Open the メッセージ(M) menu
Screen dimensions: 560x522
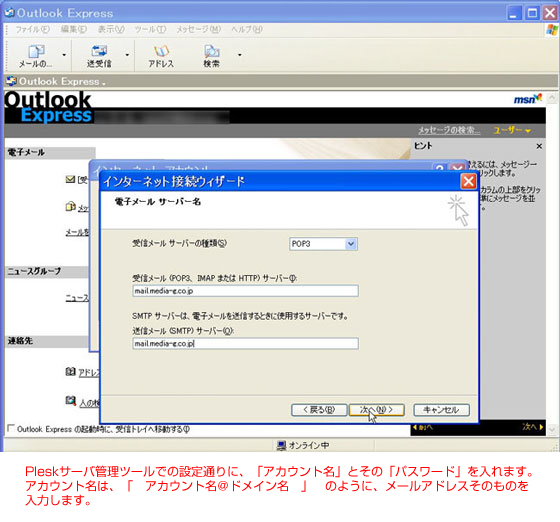pos(199,29)
